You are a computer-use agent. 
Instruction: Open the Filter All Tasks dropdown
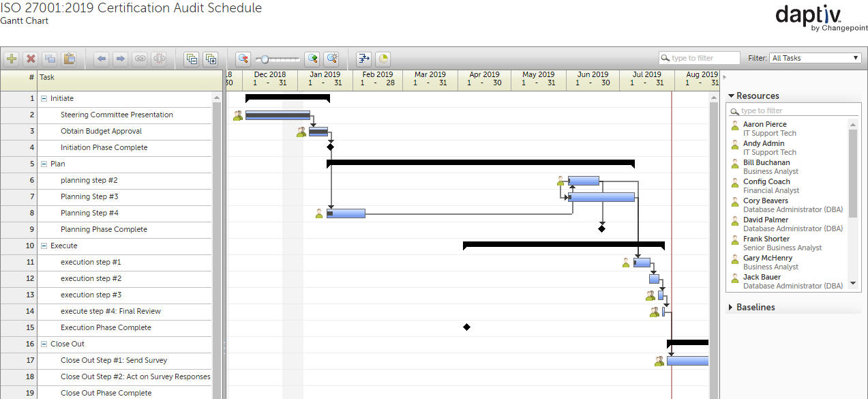click(815, 58)
